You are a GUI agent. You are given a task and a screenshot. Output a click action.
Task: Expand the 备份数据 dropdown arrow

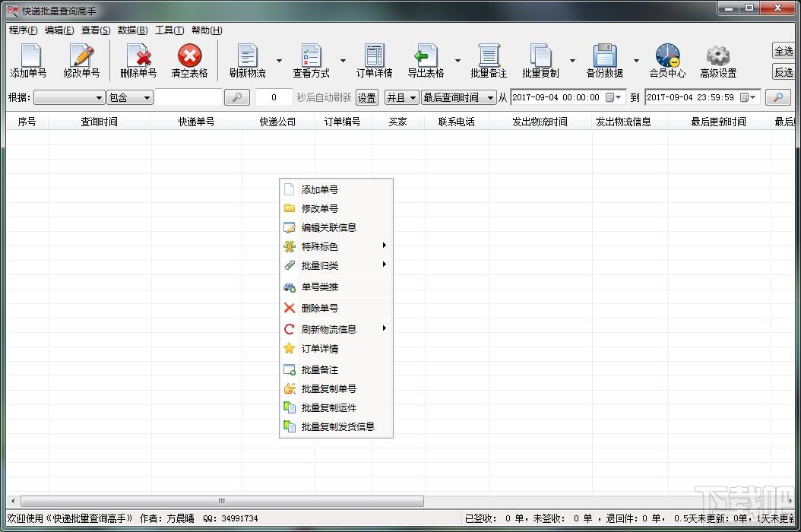point(636,60)
